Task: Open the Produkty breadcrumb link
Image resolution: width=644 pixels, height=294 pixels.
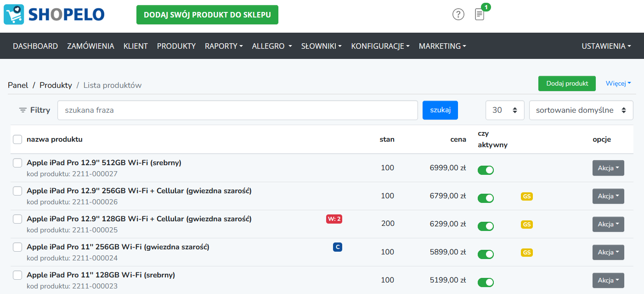Action: (x=56, y=85)
